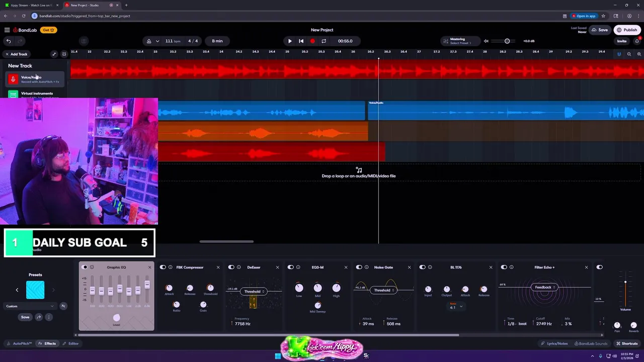Expand the metronome options chevron
Viewport: 644px width, 362px height.
(x=157, y=41)
